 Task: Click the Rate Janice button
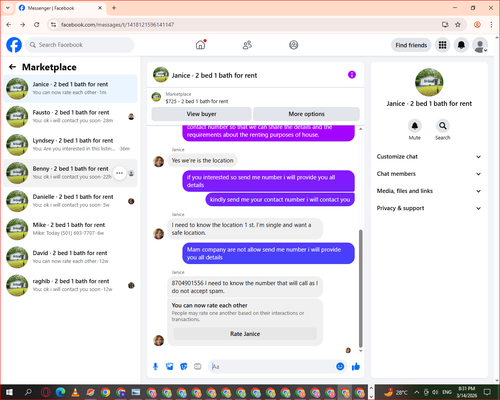click(245, 334)
